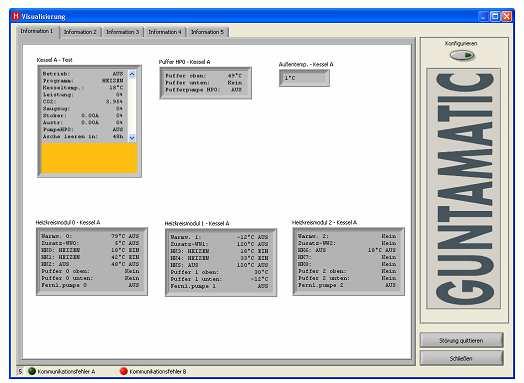This screenshot has height=383, width=524.
Task: Click the Außentemp. - Kessel A label
Action: click(306, 65)
